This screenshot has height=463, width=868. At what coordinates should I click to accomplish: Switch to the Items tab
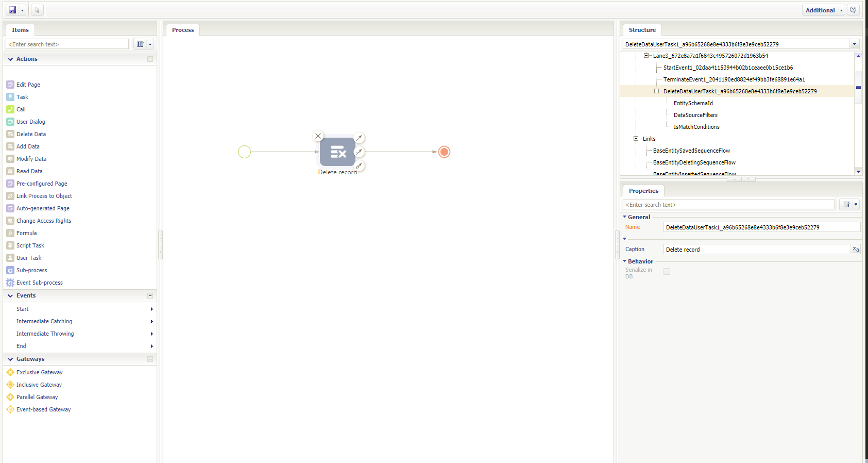20,30
